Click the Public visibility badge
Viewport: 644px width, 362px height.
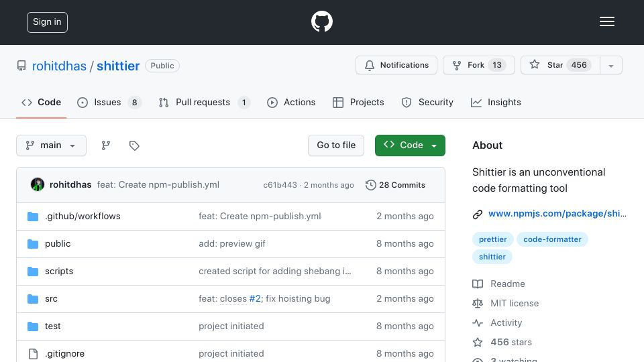pyautogui.click(x=162, y=66)
